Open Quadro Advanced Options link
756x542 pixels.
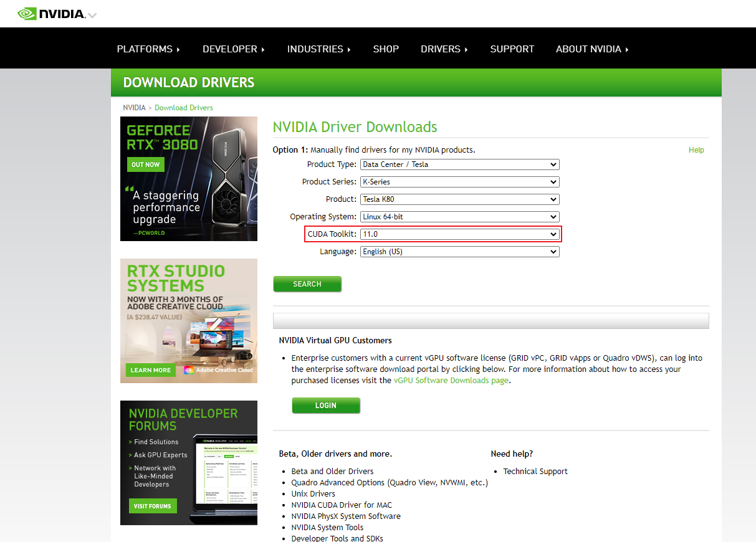click(x=390, y=483)
